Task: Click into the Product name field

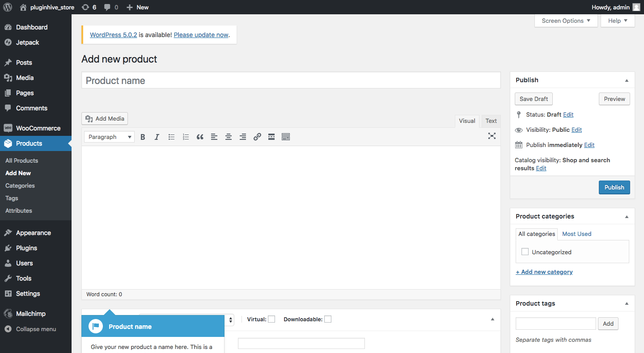Action: (291, 80)
